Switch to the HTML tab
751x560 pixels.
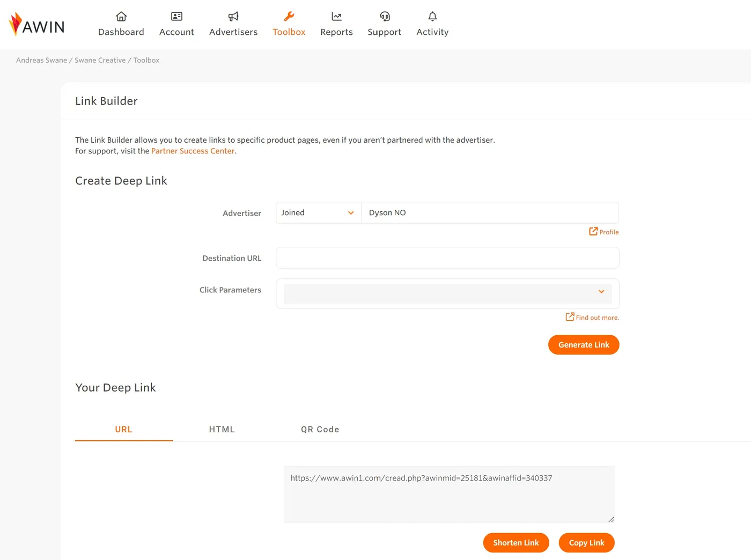(x=222, y=429)
